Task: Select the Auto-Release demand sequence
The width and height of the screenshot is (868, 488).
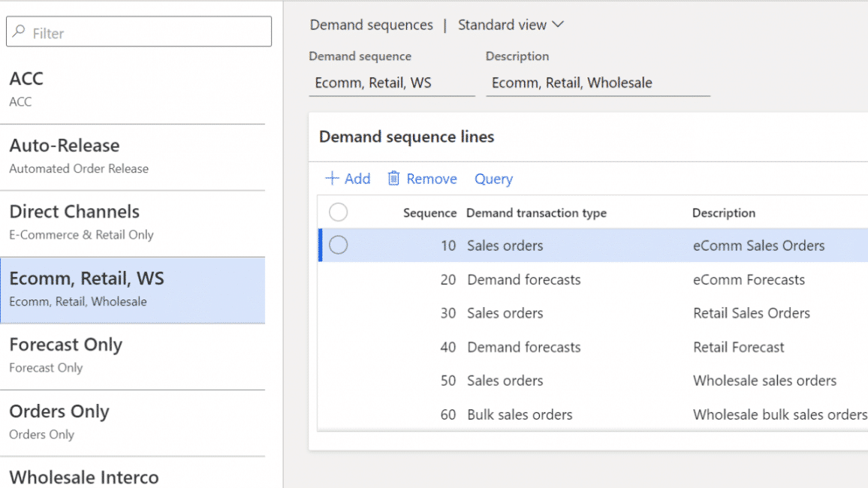Action: [x=133, y=157]
